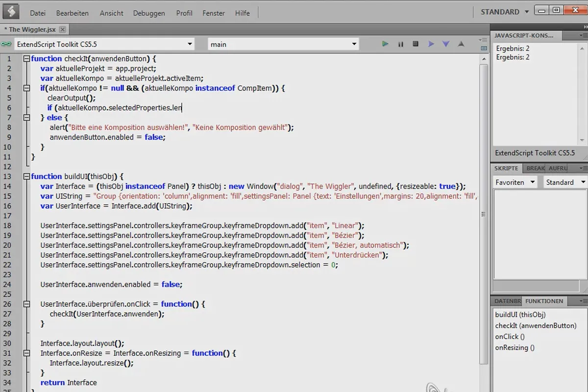This screenshot has height=392, width=588.
Task: Select onClick () in functions list
Action: (510, 336)
